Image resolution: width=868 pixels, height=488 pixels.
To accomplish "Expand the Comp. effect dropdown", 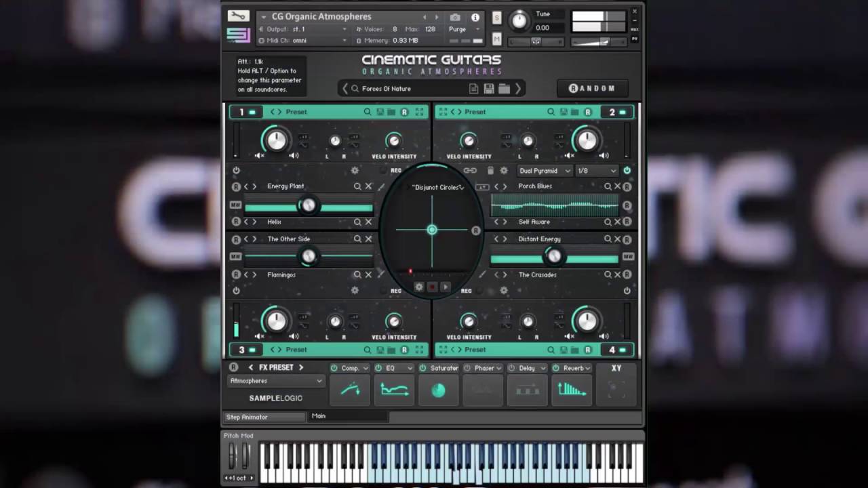I will tap(366, 368).
